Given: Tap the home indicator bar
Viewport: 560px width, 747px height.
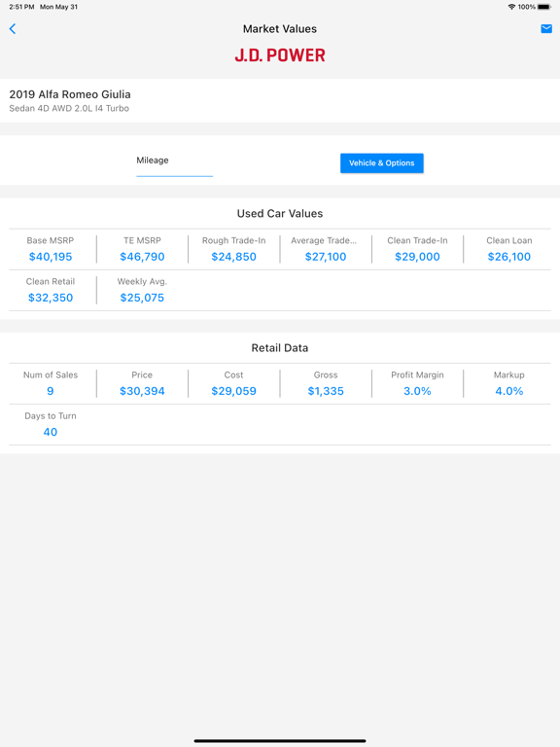Looking at the screenshot, I should pyautogui.click(x=280, y=741).
